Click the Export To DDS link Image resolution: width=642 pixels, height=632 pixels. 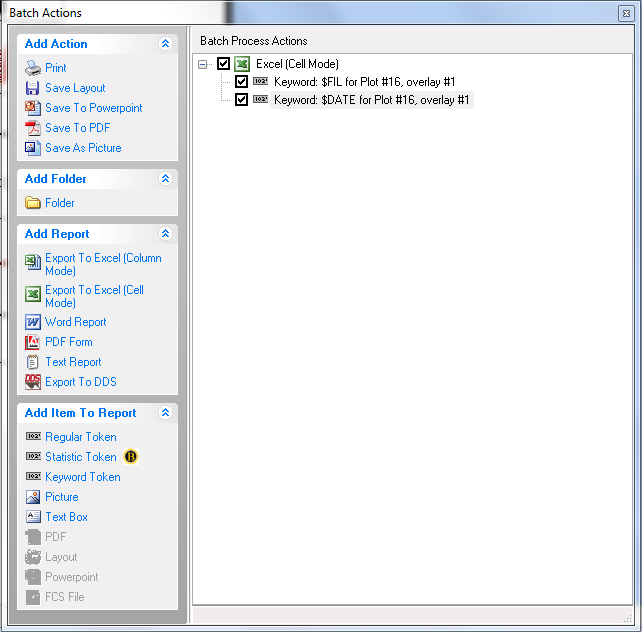(x=81, y=382)
